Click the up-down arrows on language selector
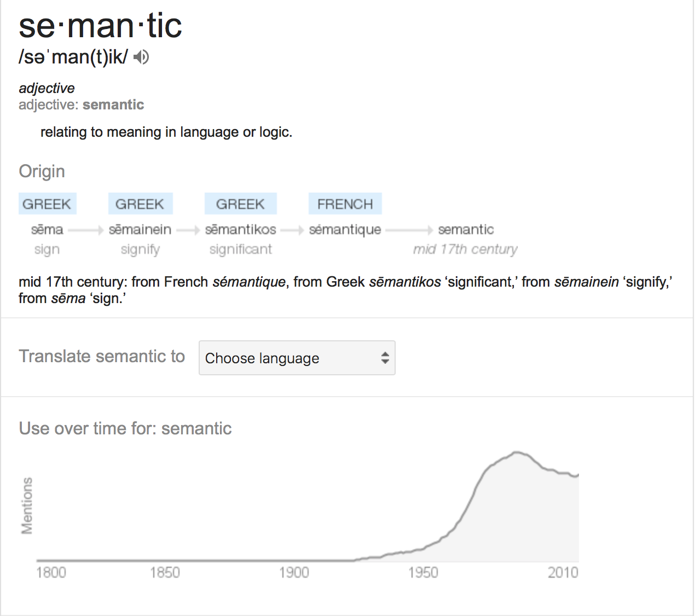The height and width of the screenshot is (616, 695). pyautogui.click(x=385, y=358)
